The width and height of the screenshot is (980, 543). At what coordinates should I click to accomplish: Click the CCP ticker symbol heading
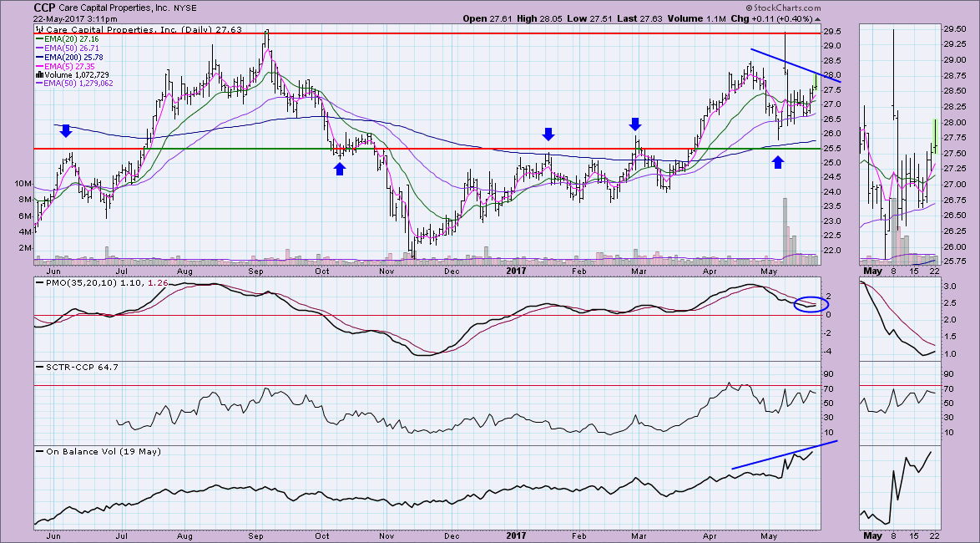pos(45,8)
